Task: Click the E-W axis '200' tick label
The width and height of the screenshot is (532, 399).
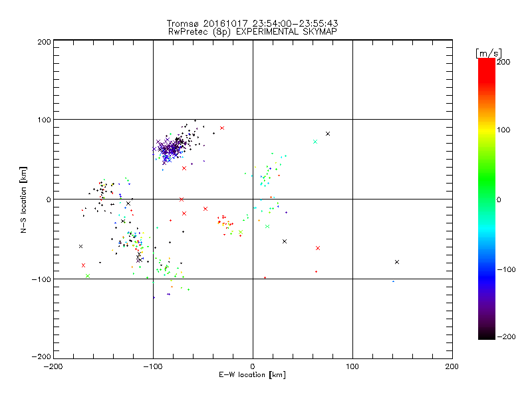Action: (452, 366)
